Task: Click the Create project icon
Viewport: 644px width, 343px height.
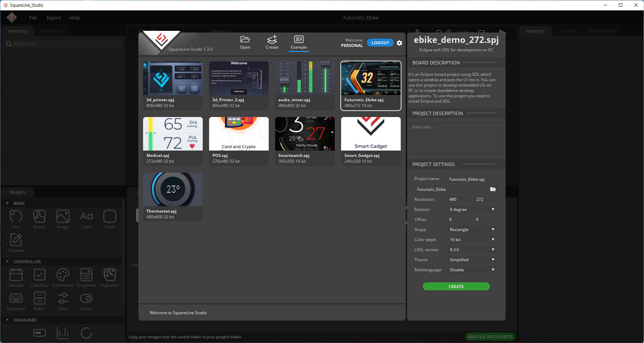Action: click(272, 39)
